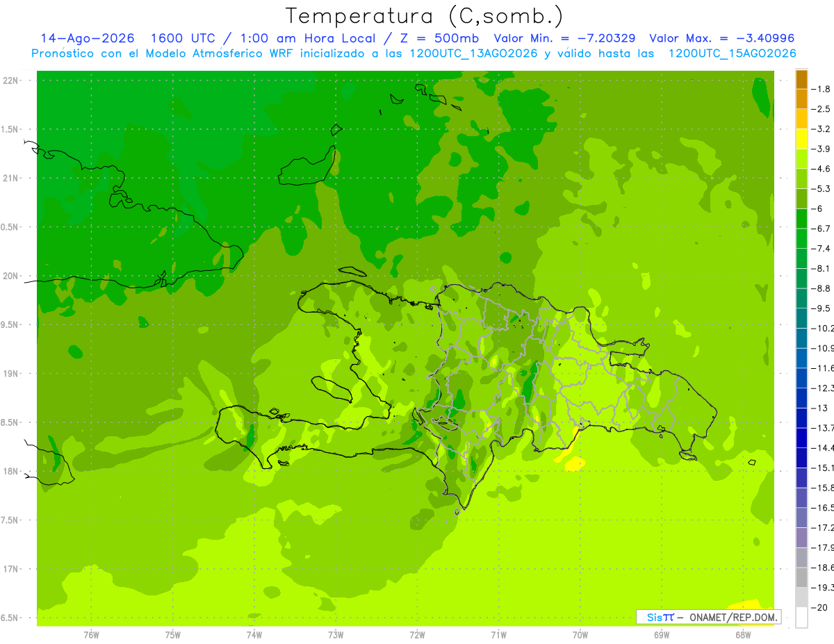Click the "71W" longitude label
The width and height of the screenshot is (834, 644).
498,634
